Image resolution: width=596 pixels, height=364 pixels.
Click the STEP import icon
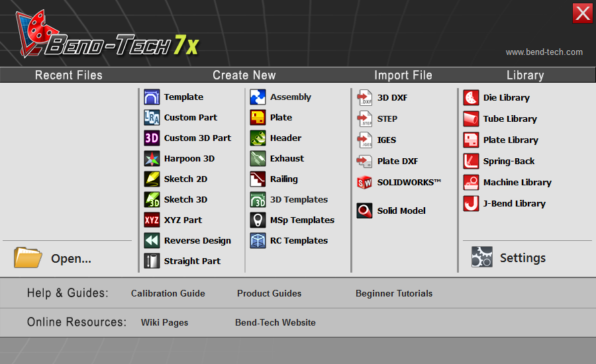click(x=364, y=119)
